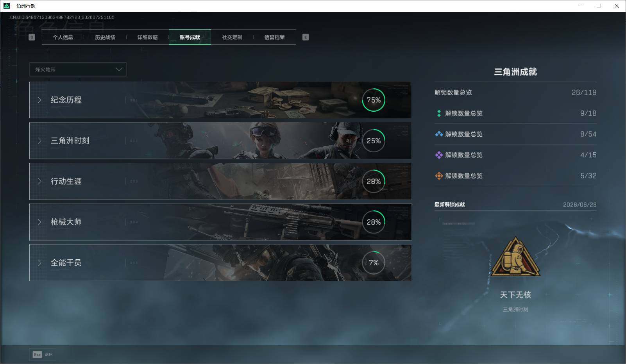The width and height of the screenshot is (626, 364).
Task: Open the 烽火地带 mode dropdown
Action: [78, 70]
